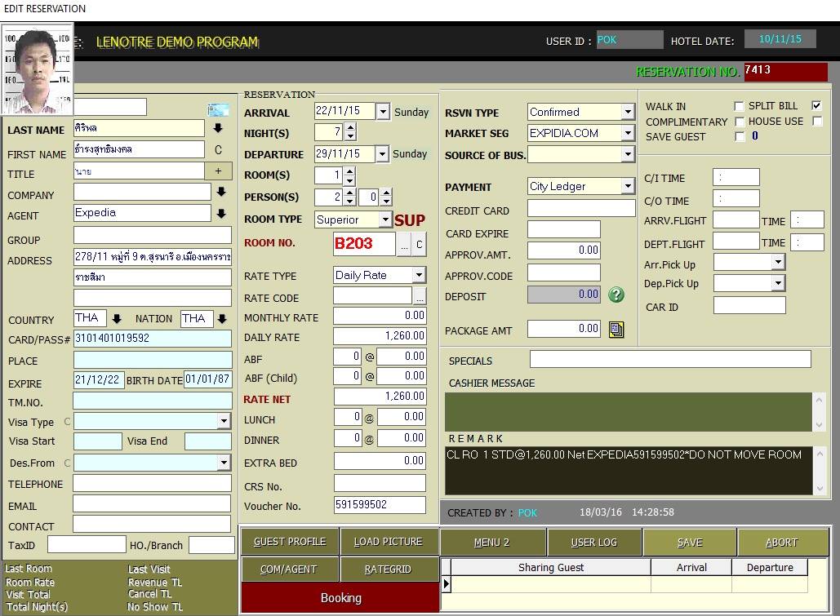Click the down-arrow icon next to Company
This screenshot has width=840, height=616.
tap(220, 193)
